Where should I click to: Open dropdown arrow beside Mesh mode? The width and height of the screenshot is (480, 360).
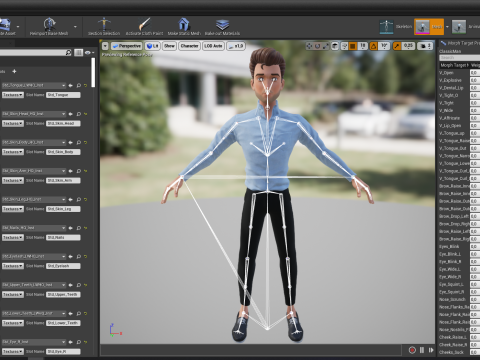coord(447,27)
